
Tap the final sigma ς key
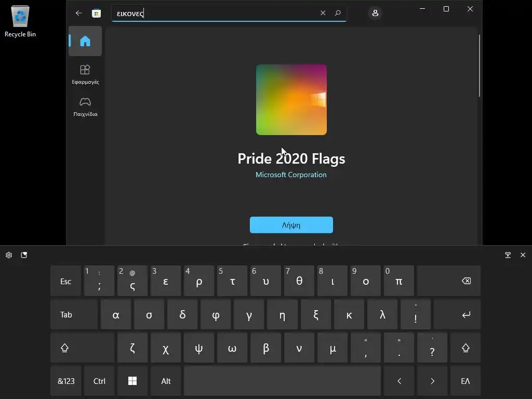(132, 281)
